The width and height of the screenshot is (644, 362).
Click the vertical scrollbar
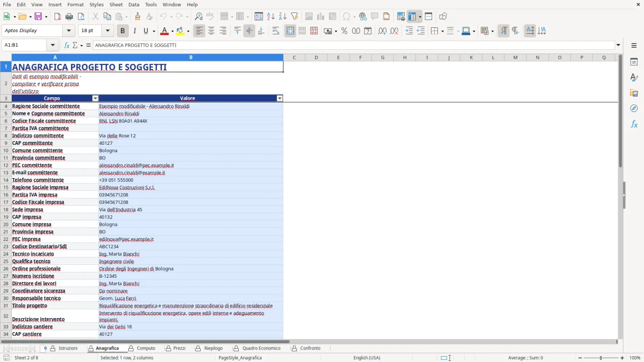coord(620,196)
